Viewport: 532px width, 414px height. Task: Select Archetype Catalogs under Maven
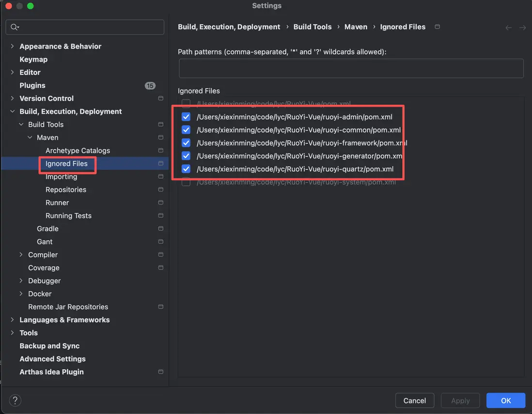pos(78,151)
